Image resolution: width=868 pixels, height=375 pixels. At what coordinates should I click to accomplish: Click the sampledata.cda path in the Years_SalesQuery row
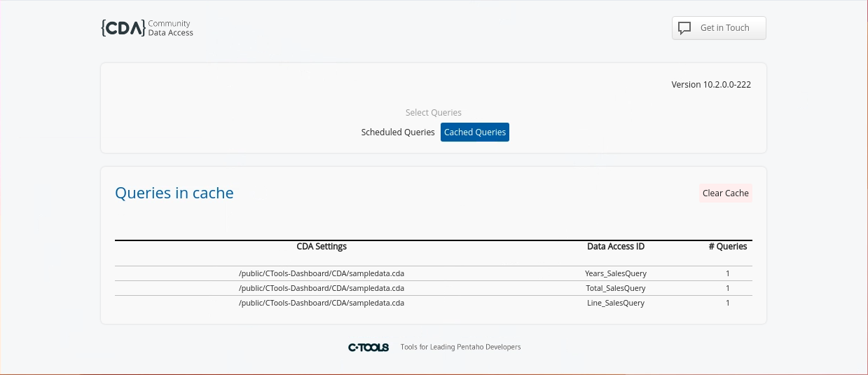coord(322,273)
